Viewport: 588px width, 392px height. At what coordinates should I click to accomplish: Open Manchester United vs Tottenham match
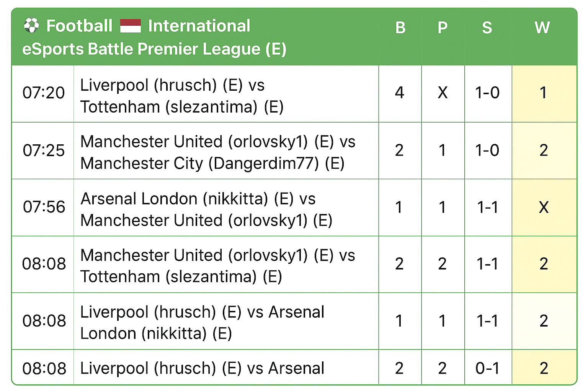(x=217, y=266)
